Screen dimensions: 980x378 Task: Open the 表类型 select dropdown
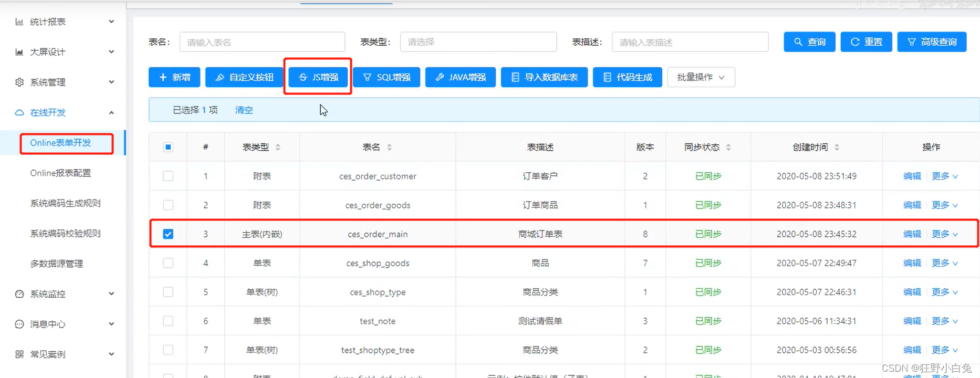(x=478, y=42)
